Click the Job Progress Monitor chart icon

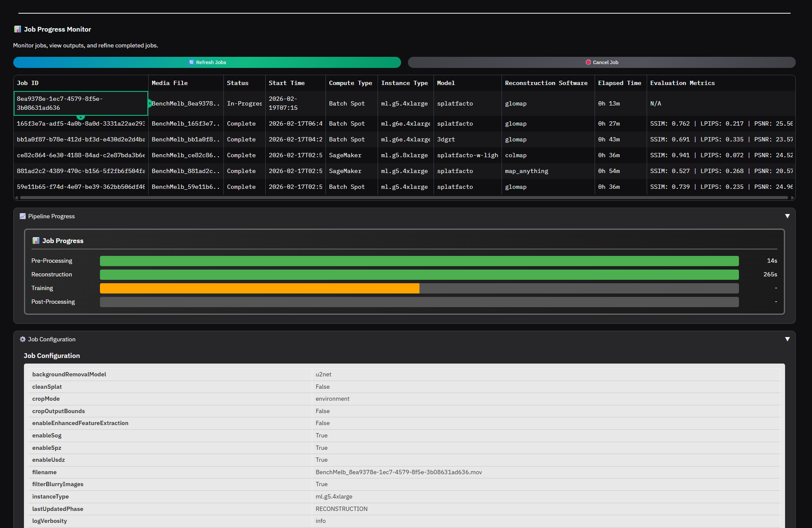18,29
